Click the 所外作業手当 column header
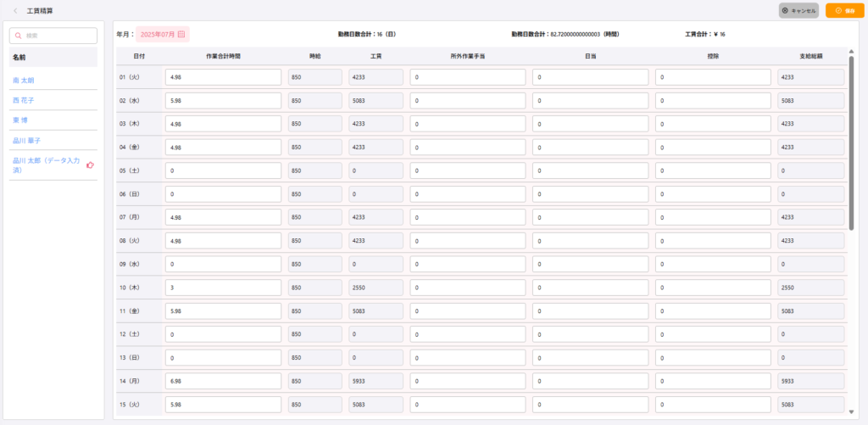 [x=468, y=57]
